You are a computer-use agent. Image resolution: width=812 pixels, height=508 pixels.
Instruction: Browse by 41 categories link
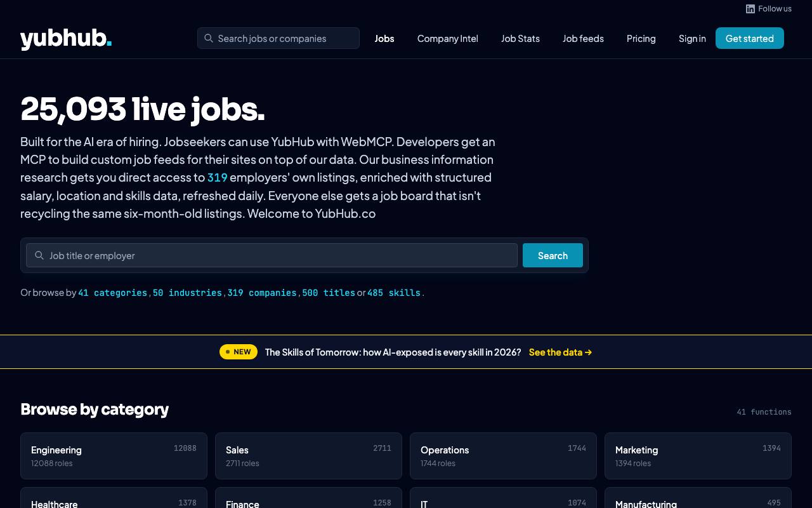tap(113, 293)
